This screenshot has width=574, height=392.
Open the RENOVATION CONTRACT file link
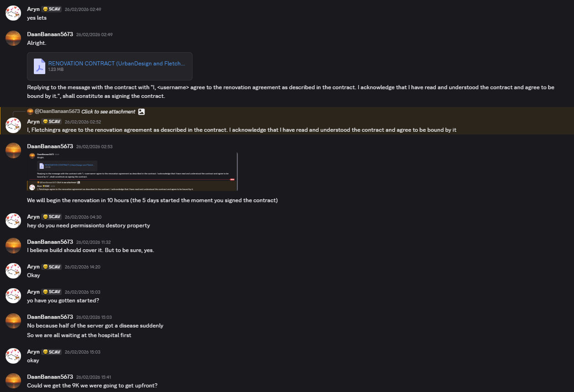point(117,64)
